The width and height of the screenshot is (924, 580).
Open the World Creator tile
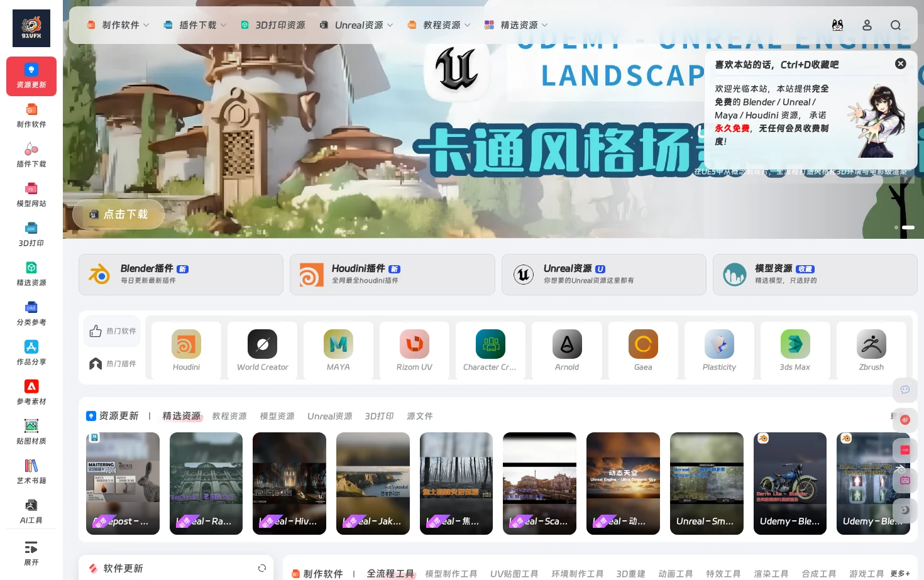pos(262,350)
